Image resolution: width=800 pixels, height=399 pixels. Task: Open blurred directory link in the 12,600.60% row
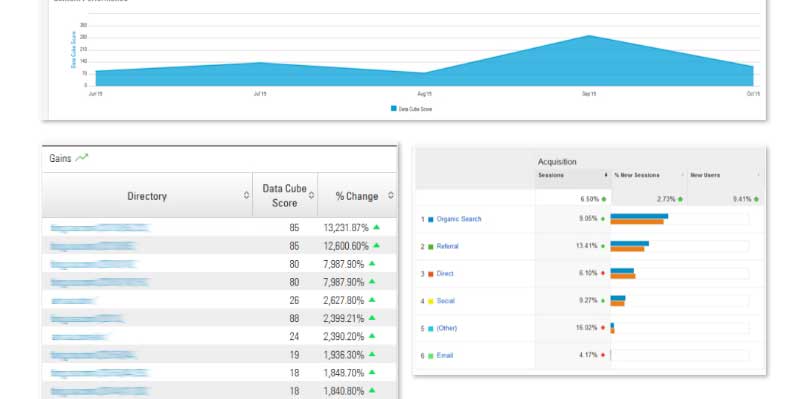[93, 246]
